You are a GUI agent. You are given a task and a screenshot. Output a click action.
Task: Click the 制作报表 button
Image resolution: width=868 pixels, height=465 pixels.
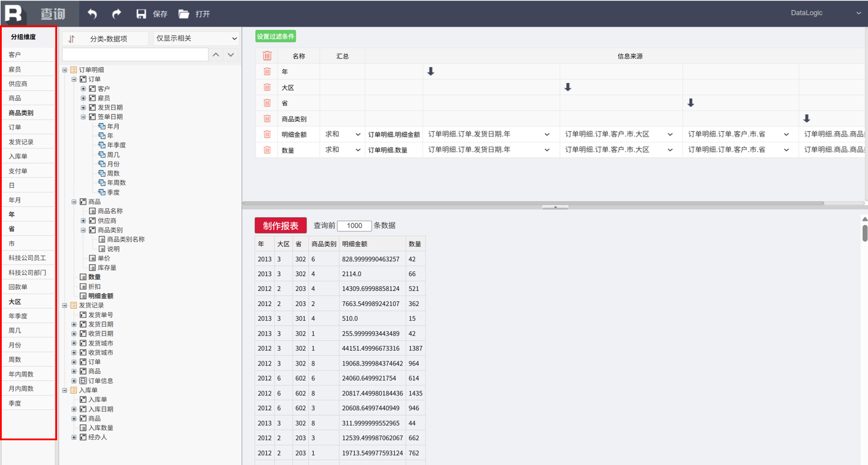pyautogui.click(x=280, y=225)
